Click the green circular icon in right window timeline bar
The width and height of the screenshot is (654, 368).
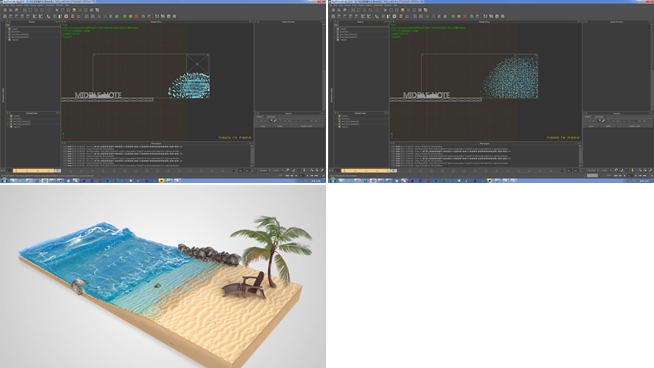tap(616, 170)
